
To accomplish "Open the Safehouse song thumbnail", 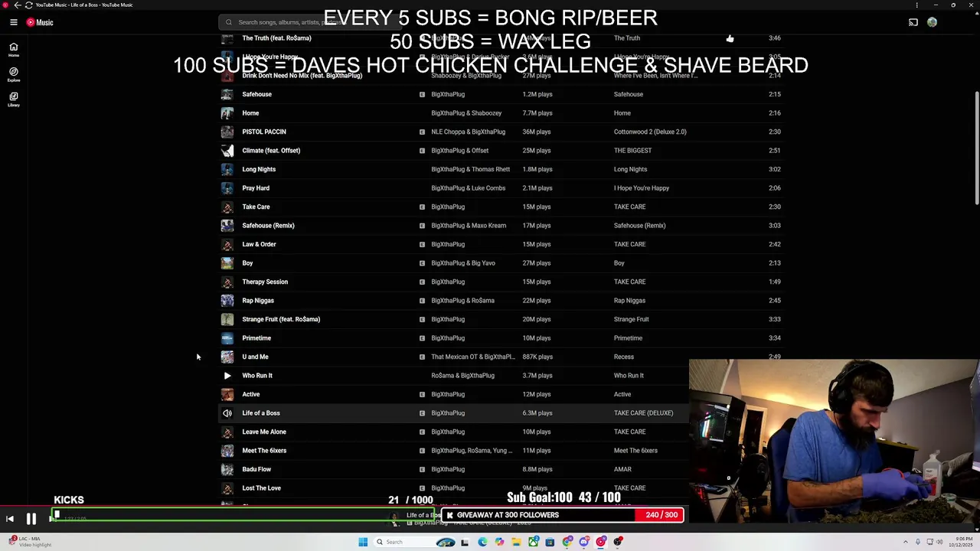I will (227, 94).
